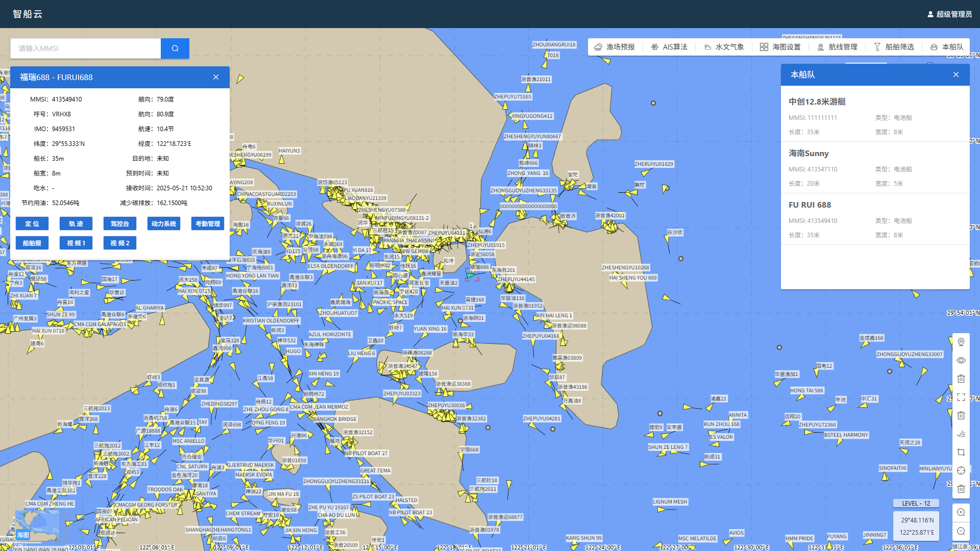Click the MMSI search magnifier button
This screenshot has height=551, width=980.
point(175,48)
